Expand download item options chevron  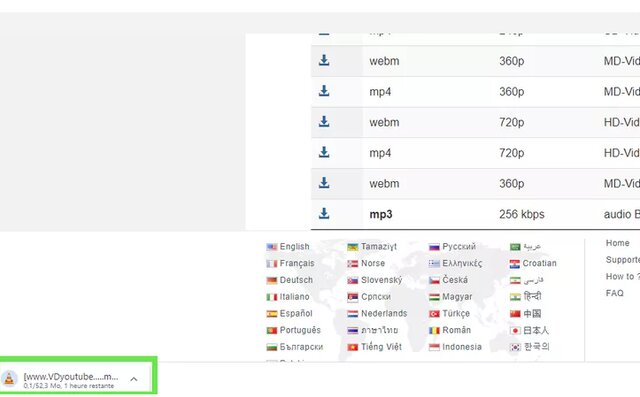[x=133, y=379]
